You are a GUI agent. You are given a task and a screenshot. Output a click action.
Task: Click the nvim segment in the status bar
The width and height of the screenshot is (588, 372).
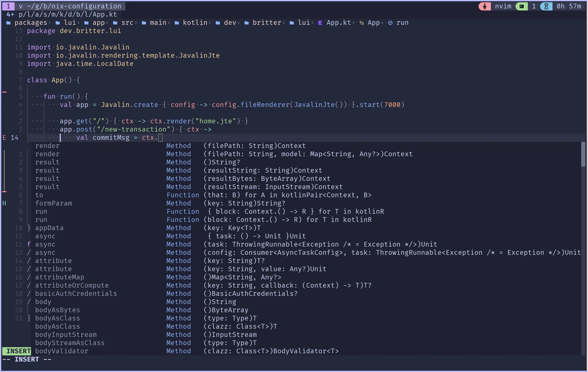pos(503,6)
